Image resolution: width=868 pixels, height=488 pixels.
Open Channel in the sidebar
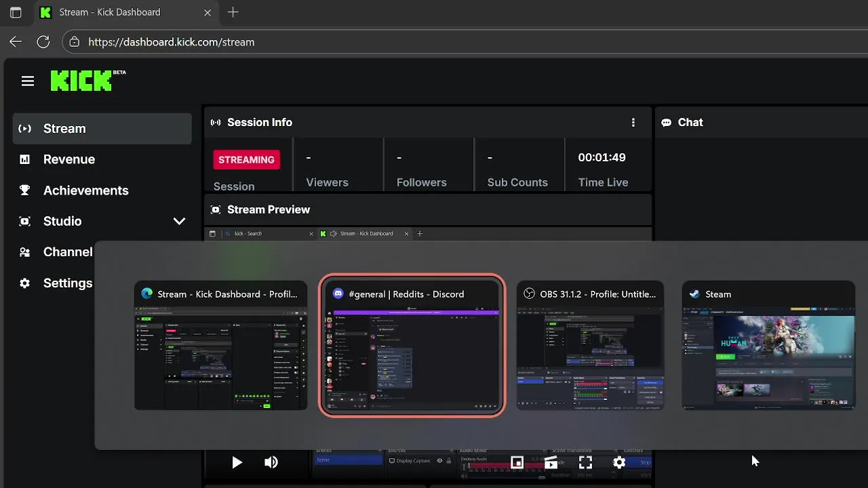click(68, 252)
